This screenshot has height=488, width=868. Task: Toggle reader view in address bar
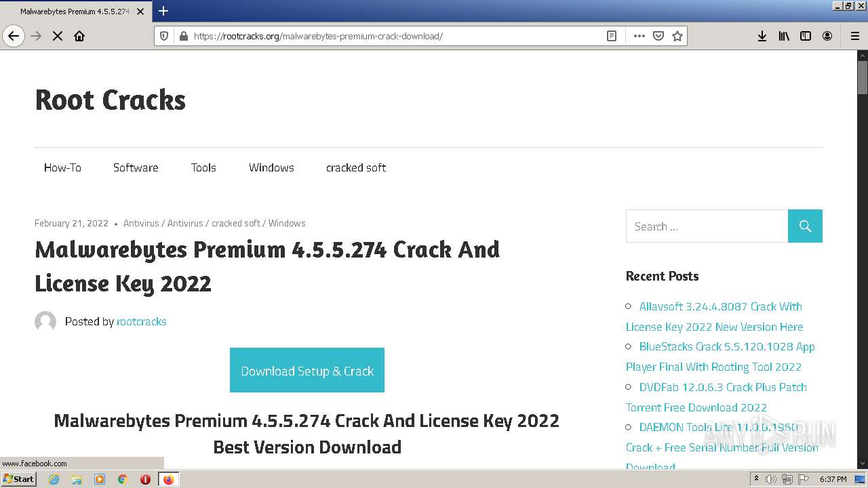coord(612,36)
